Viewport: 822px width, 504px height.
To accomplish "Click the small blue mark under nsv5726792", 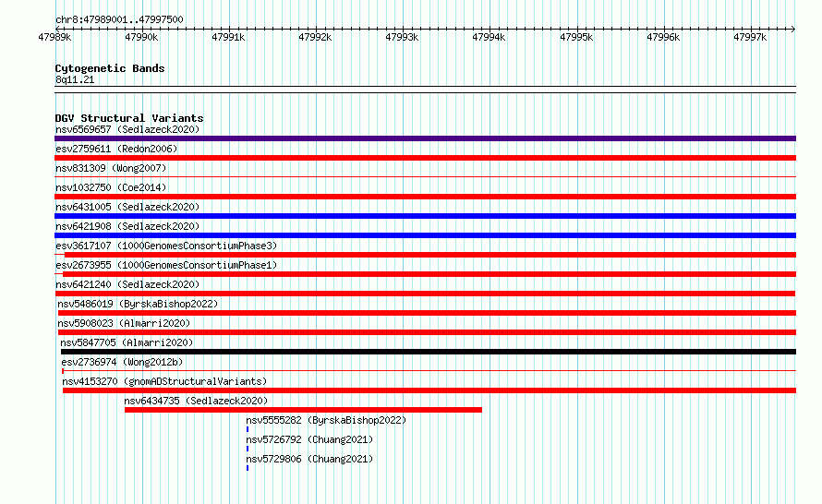I will (x=248, y=449).
